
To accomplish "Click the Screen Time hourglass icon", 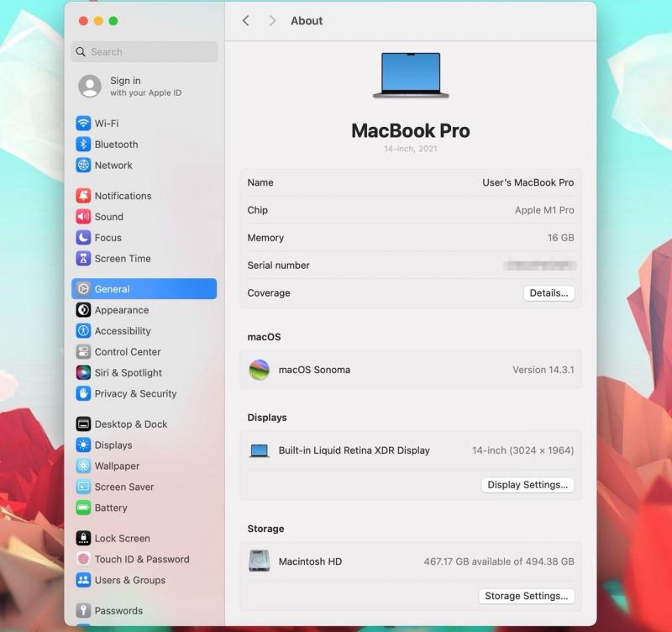I will [83, 259].
